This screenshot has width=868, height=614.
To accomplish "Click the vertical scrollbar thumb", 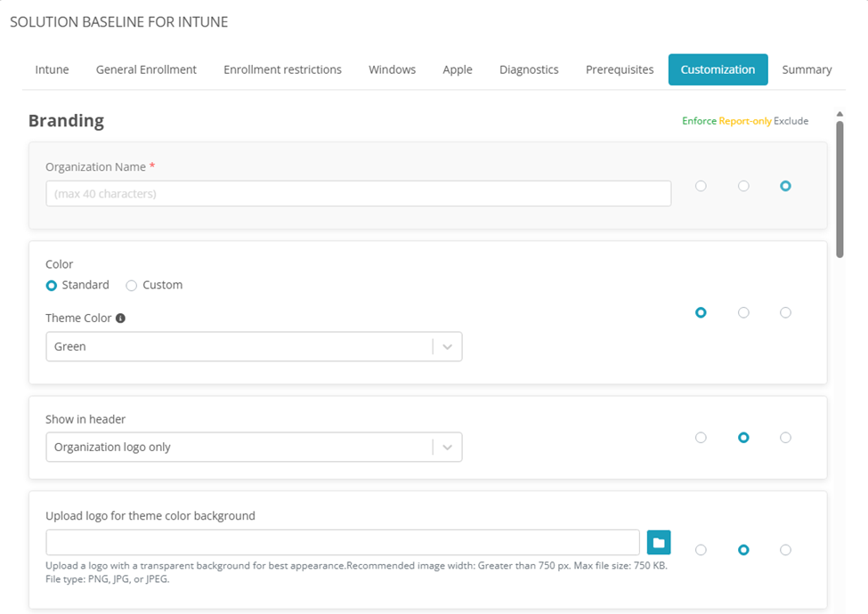I will click(x=840, y=189).
